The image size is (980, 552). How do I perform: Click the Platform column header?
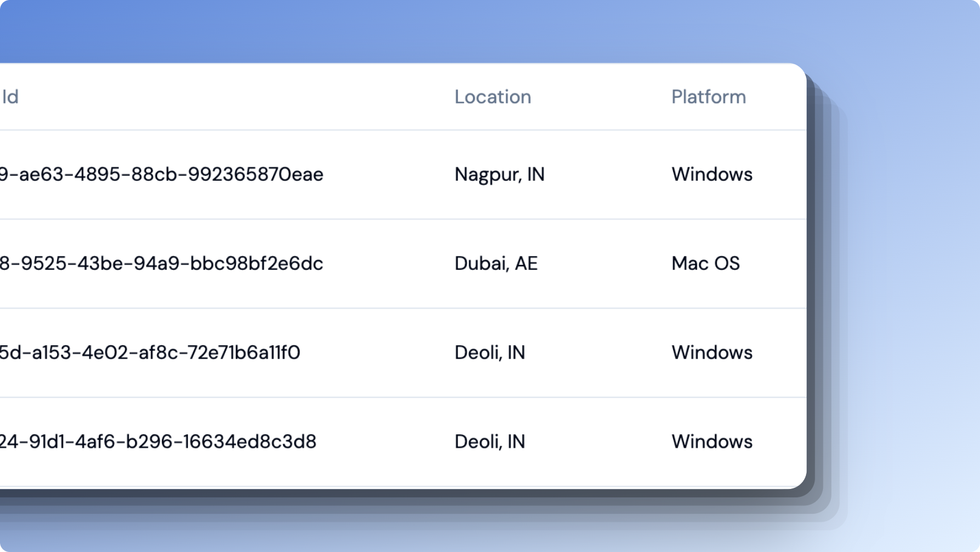point(708,96)
